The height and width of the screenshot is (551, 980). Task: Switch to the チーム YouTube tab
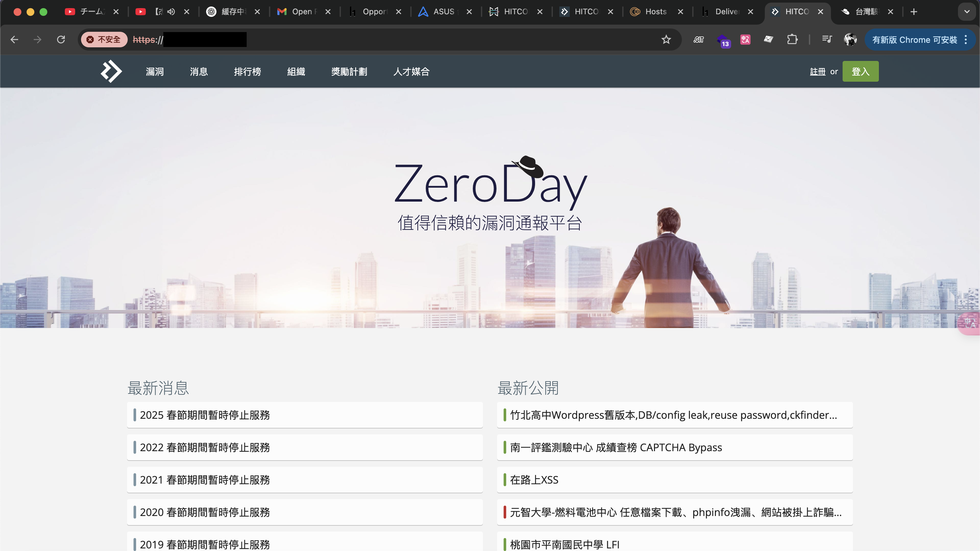(x=92, y=12)
